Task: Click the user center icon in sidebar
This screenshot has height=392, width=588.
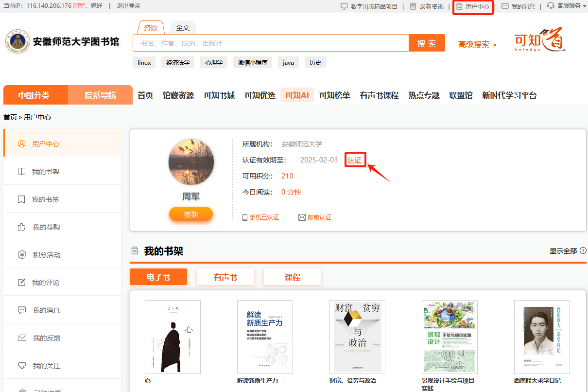Action: (21, 144)
